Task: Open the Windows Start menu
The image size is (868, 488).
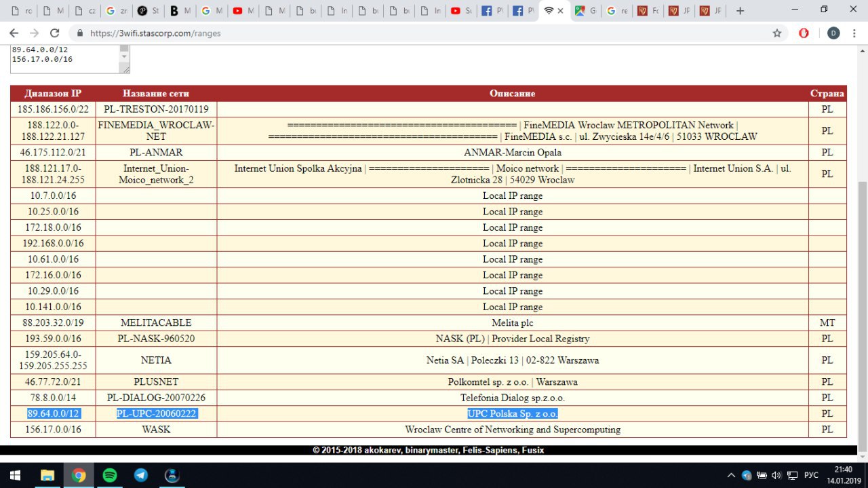Action: (15, 475)
